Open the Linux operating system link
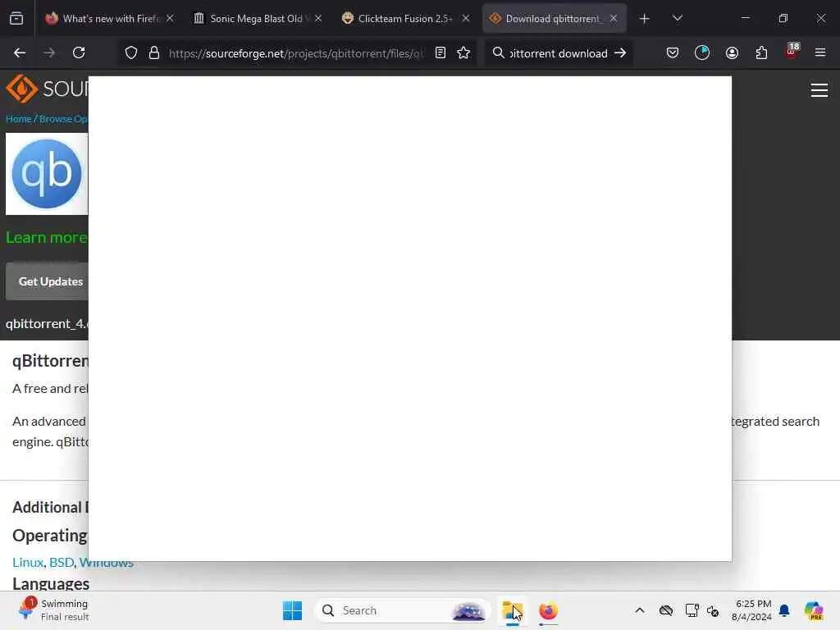The image size is (840, 630). pos(28,562)
